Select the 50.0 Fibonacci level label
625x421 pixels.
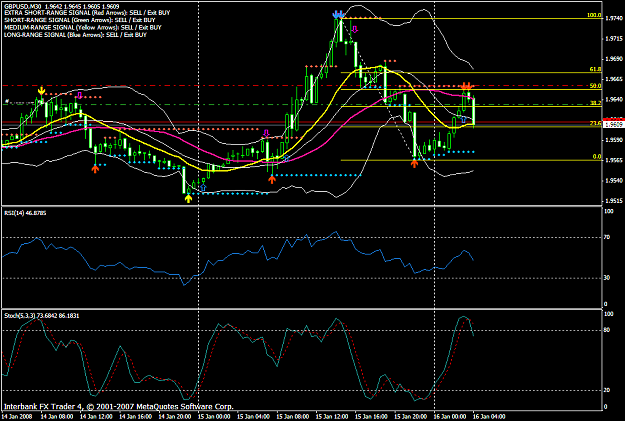pyautogui.click(x=595, y=86)
